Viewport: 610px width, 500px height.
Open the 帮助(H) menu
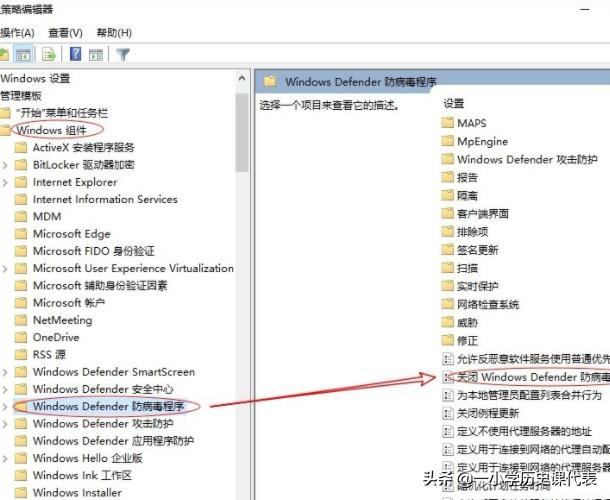coord(112,32)
